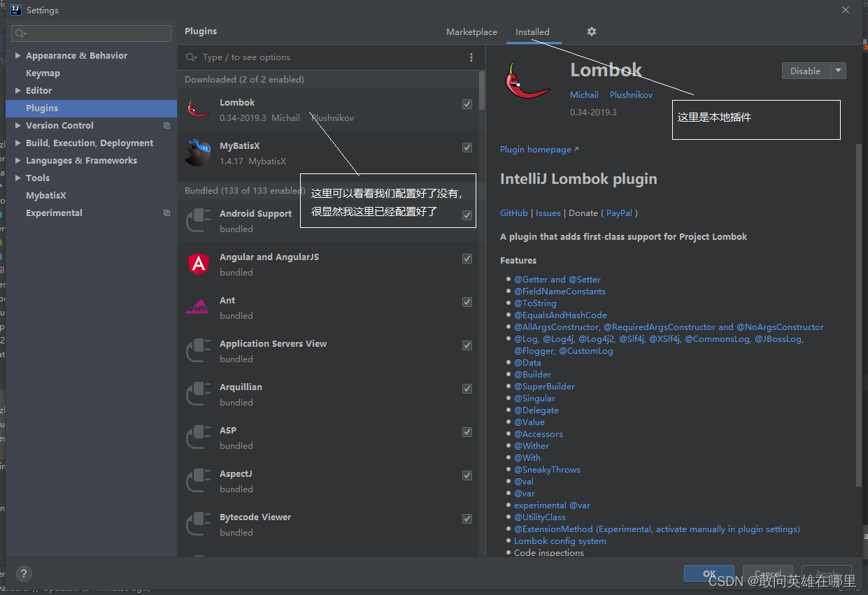868x595 pixels.
Task: Click the Lombok chili pepper icon in list
Action: [x=199, y=109]
